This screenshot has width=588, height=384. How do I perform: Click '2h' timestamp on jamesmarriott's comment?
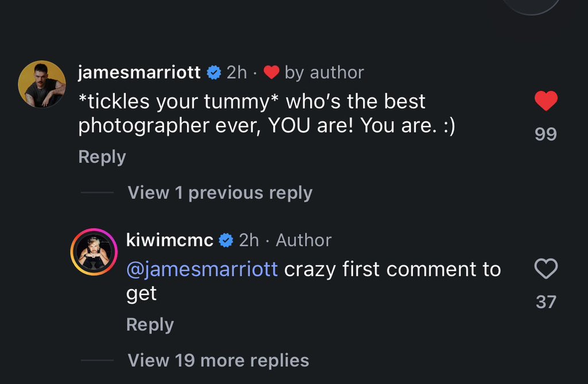(237, 72)
